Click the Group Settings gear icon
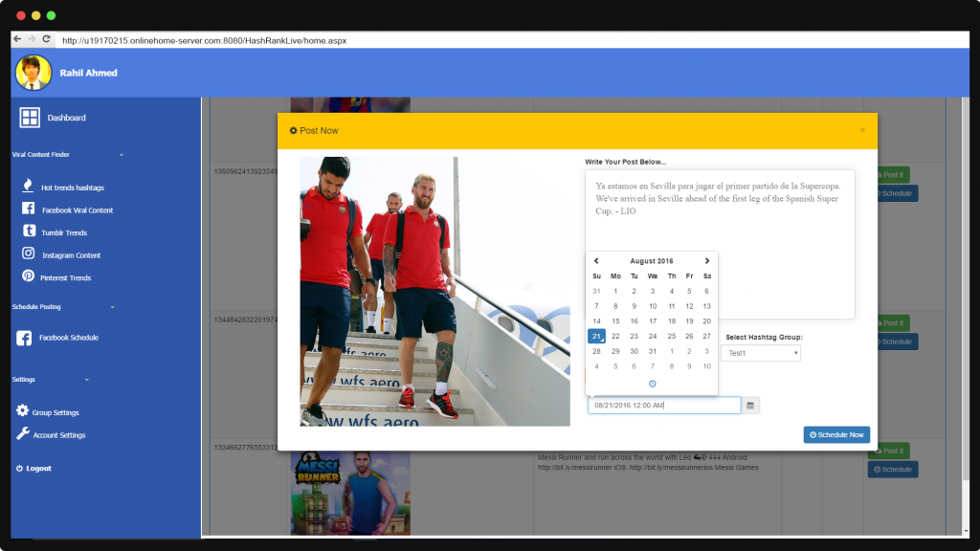This screenshot has height=551, width=980. click(x=23, y=411)
